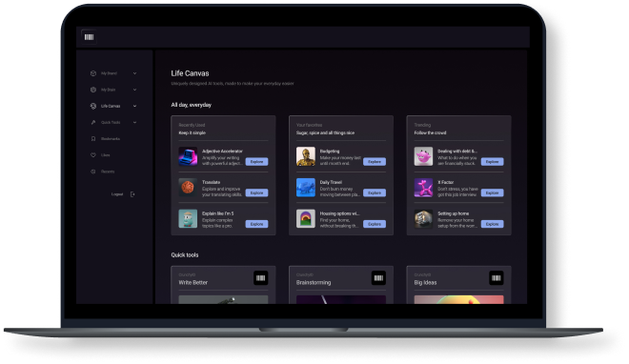
Task: Select Life Canvas in the sidebar
Action: (111, 106)
